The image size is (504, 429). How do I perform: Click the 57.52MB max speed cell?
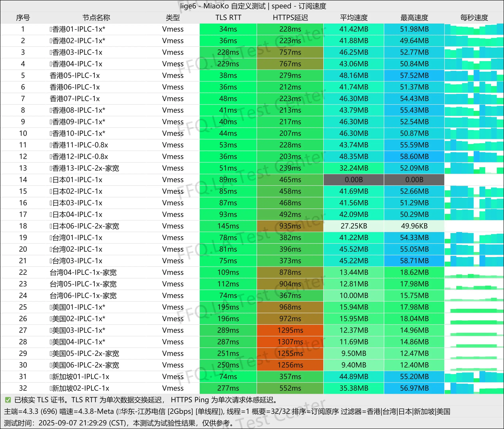(x=414, y=75)
